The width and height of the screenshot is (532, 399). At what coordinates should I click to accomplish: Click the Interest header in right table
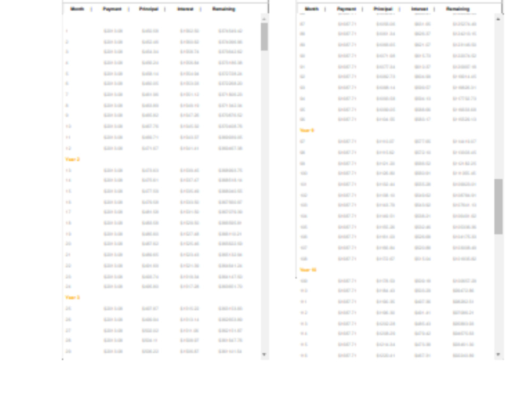(420, 9)
